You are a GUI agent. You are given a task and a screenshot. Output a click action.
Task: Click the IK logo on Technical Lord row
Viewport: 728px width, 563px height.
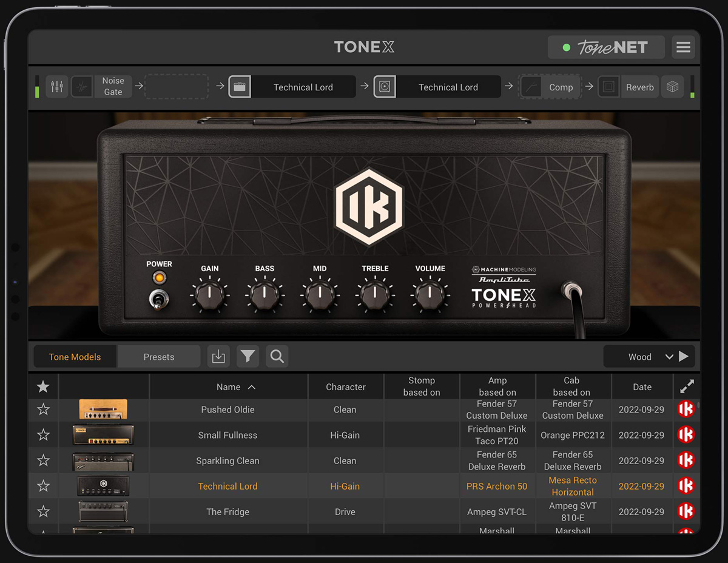coord(686,486)
